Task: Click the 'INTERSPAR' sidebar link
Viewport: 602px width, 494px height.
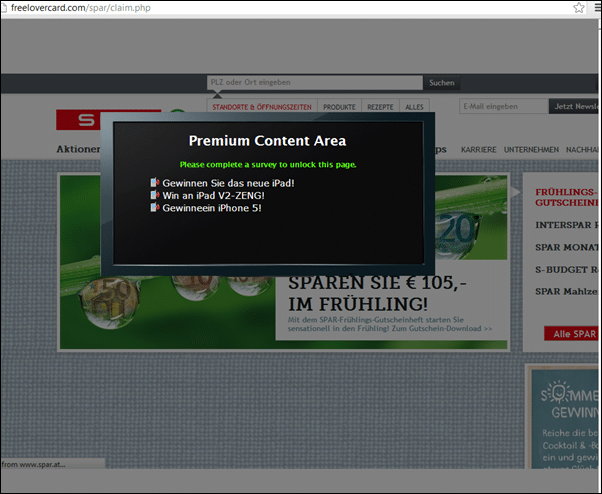Action: pos(567,225)
